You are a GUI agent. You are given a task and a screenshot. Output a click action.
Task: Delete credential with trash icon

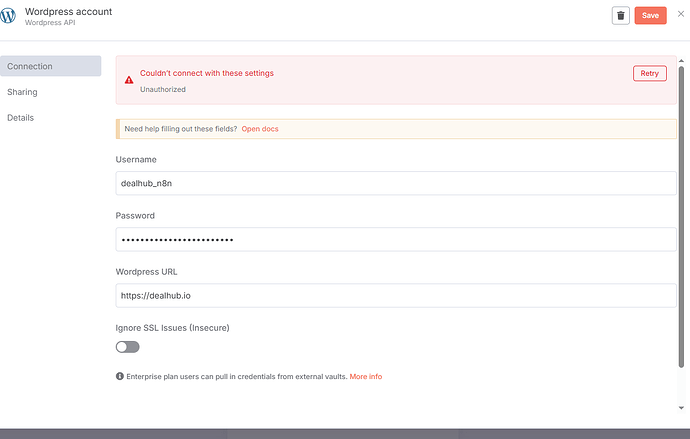pos(620,16)
